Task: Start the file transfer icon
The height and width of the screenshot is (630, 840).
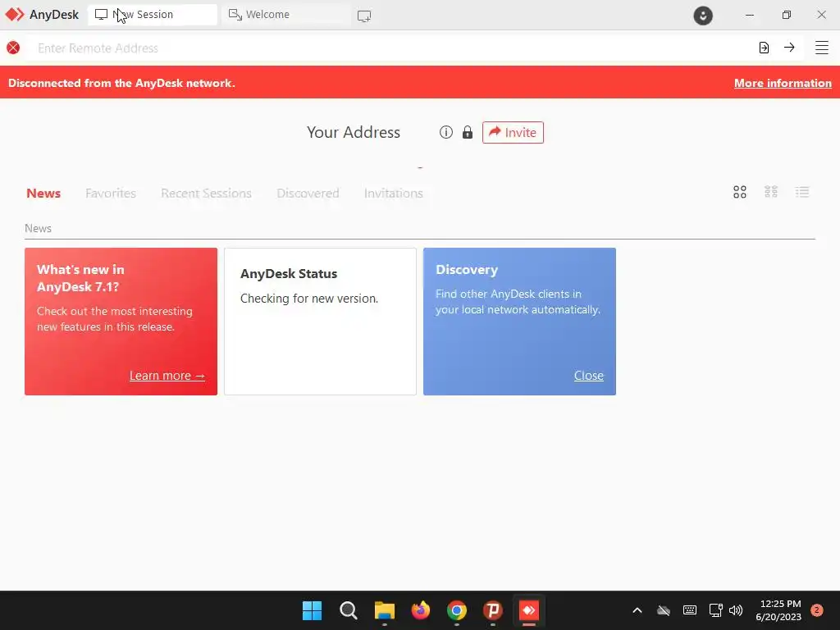Action: click(x=764, y=48)
